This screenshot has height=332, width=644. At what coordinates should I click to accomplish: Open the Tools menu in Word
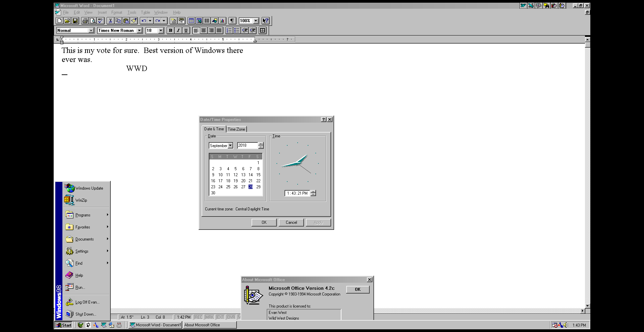tap(132, 12)
